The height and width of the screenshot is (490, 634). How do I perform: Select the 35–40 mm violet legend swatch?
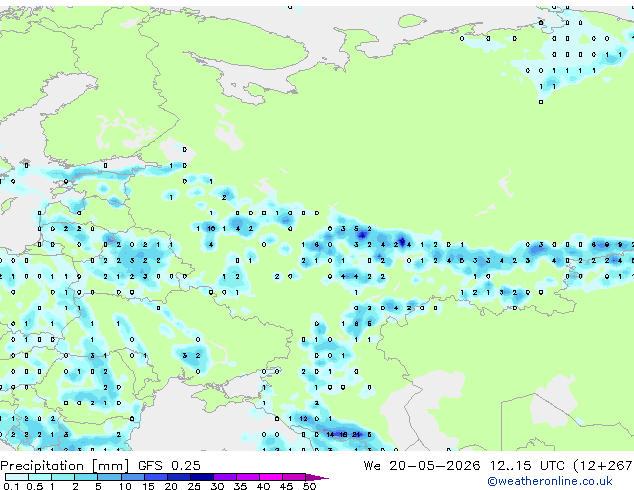click(248, 477)
